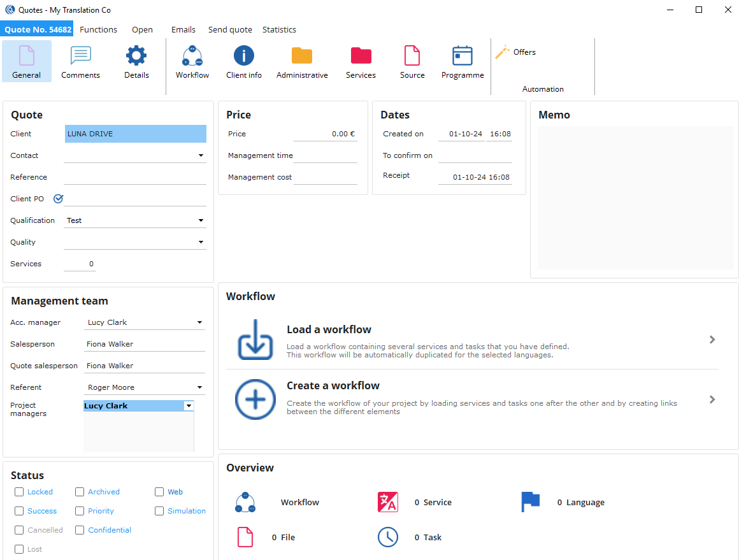739x560 pixels.
Task: Expand the Acc. manager dropdown
Action: (x=199, y=322)
